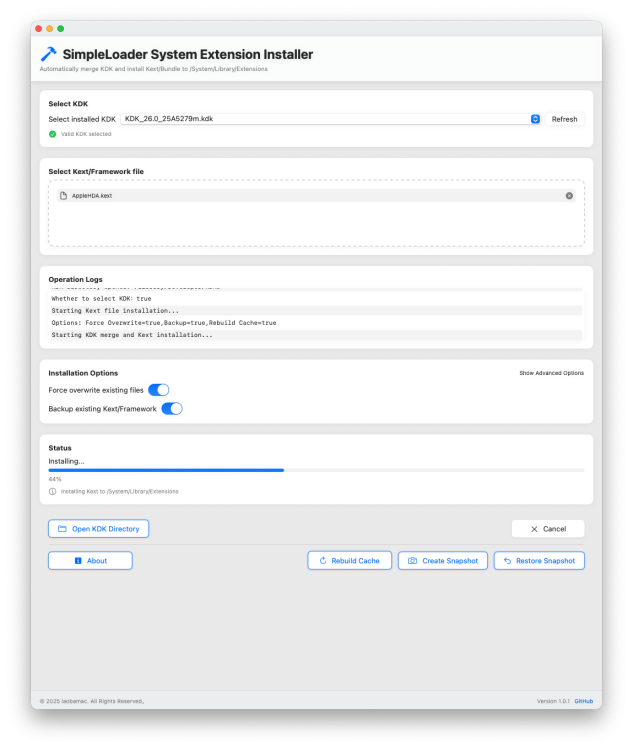The image size is (633, 750).
Task: Click the hammer app icon in header
Action: (x=48, y=54)
